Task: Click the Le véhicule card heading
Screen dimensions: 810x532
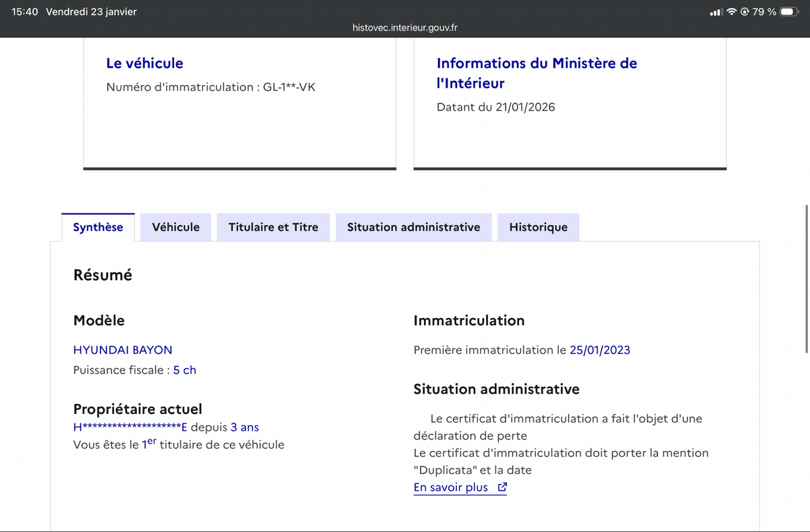Action: coord(144,63)
